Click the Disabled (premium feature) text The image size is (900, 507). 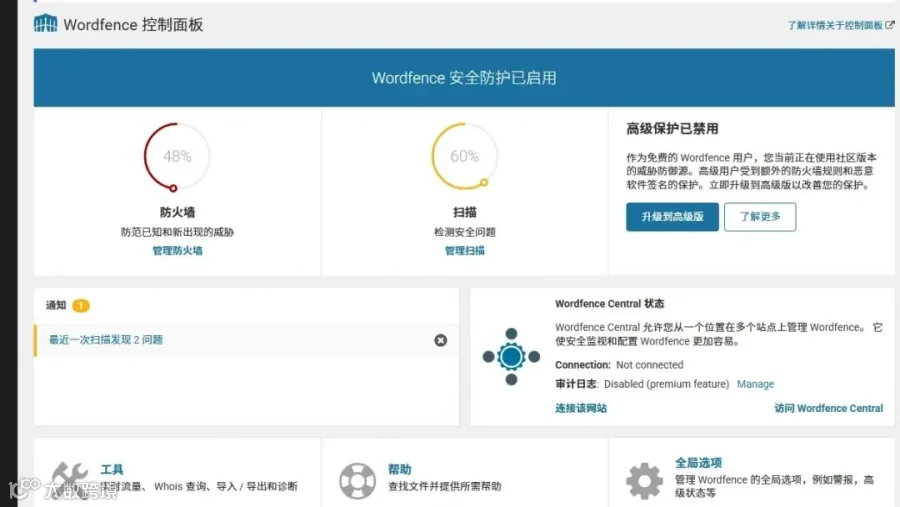[666, 384]
